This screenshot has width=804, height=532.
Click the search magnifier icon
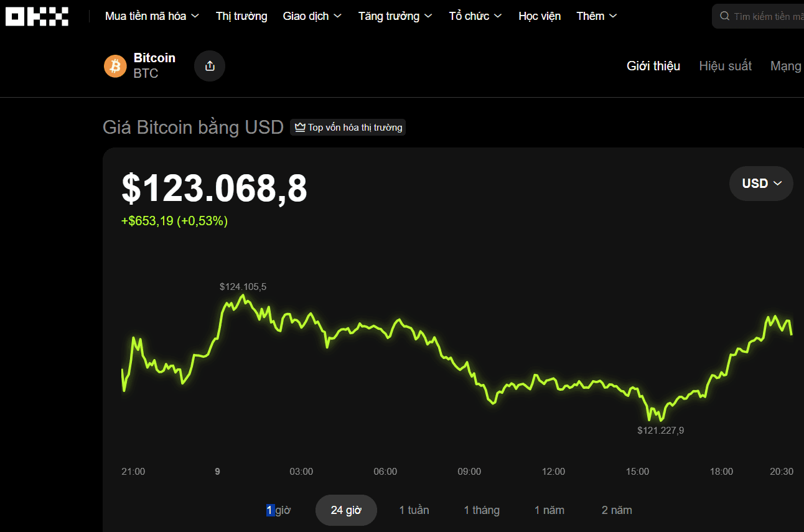point(724,16)
